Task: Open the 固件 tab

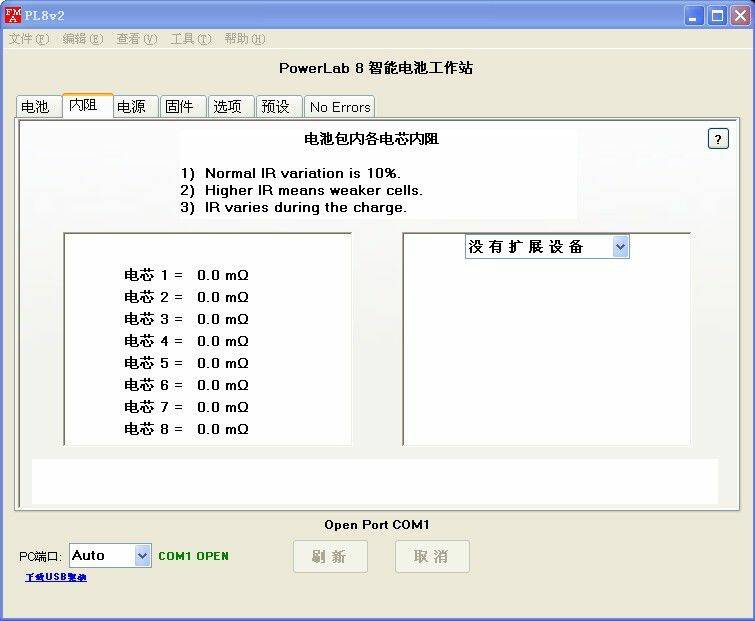Action: pyautogui.click(x=183, y=106)
